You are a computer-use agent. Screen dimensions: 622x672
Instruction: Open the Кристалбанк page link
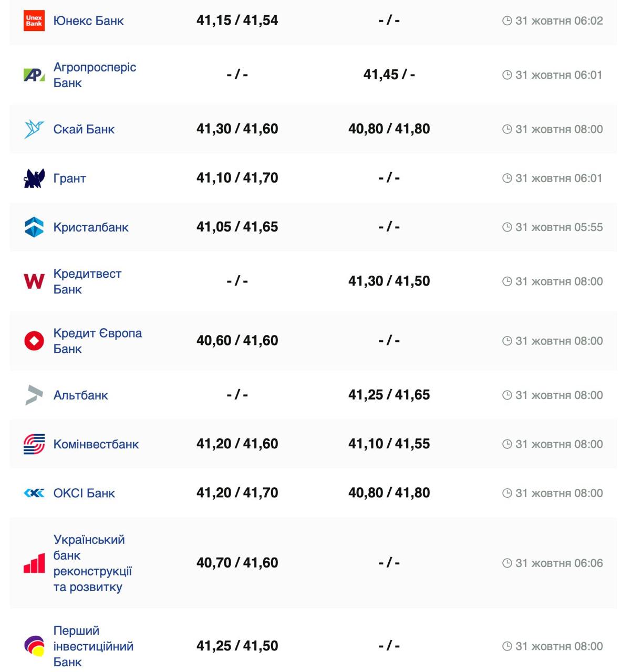tap(91, 227)
